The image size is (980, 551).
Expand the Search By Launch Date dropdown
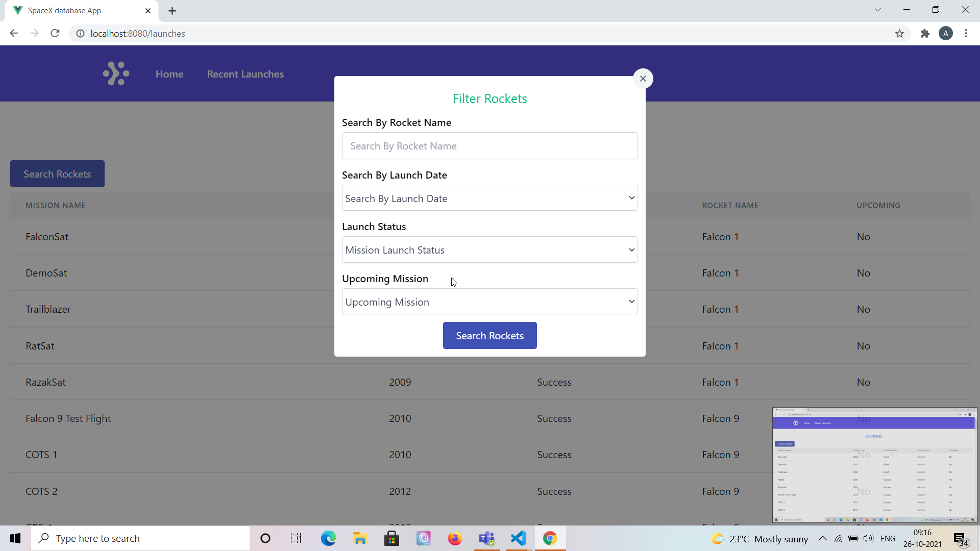click(x=489, y=198)
